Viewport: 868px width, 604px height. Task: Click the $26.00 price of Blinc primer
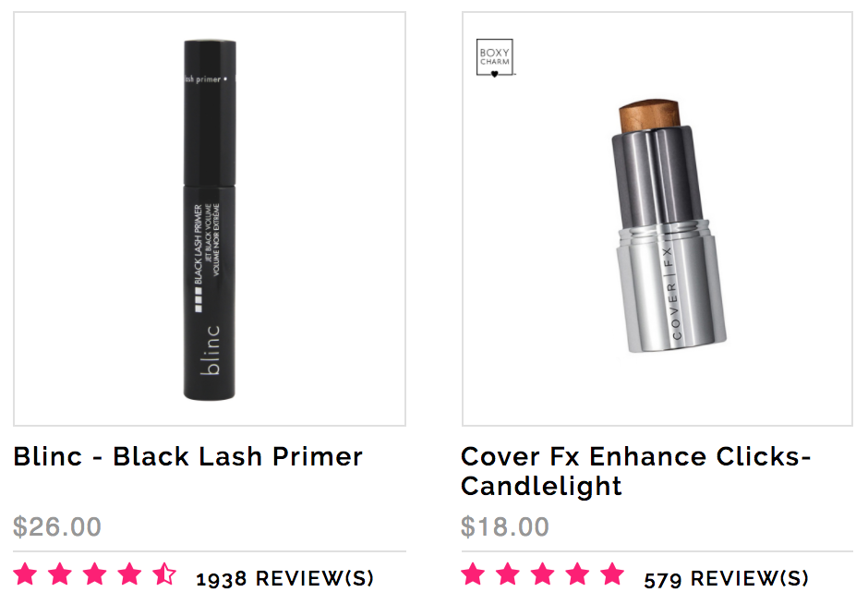[x=57, y=526]
